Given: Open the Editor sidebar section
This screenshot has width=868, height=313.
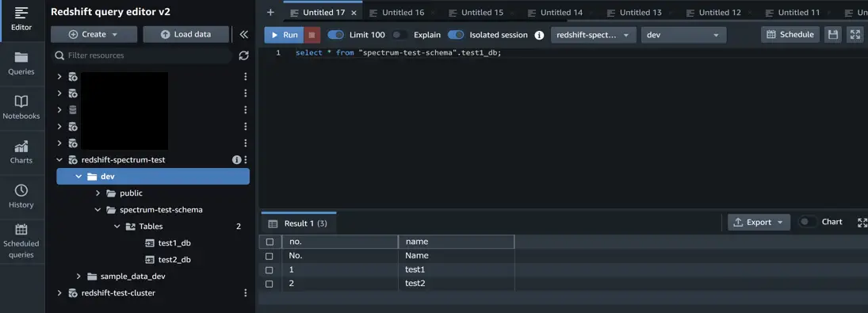Looking at the screenshot, I should [x=21, y=19].
